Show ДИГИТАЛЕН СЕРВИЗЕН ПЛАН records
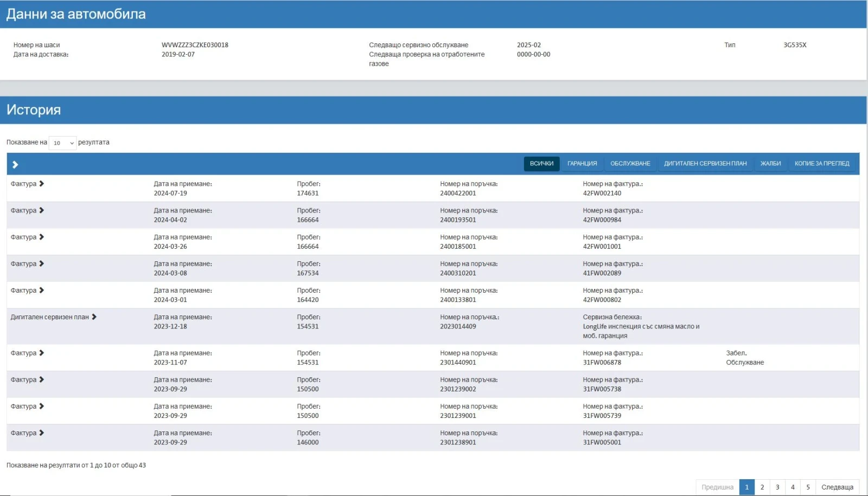The height and width of the screenshot is (496, 868). point(705,164)
